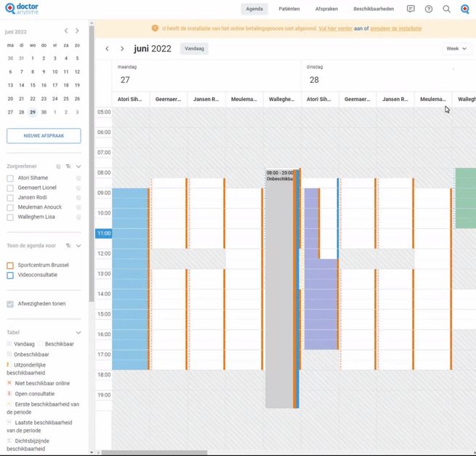Collapse the 'Toon de agenda voor' section
This screenshot has width=476, height=456.
78,246
